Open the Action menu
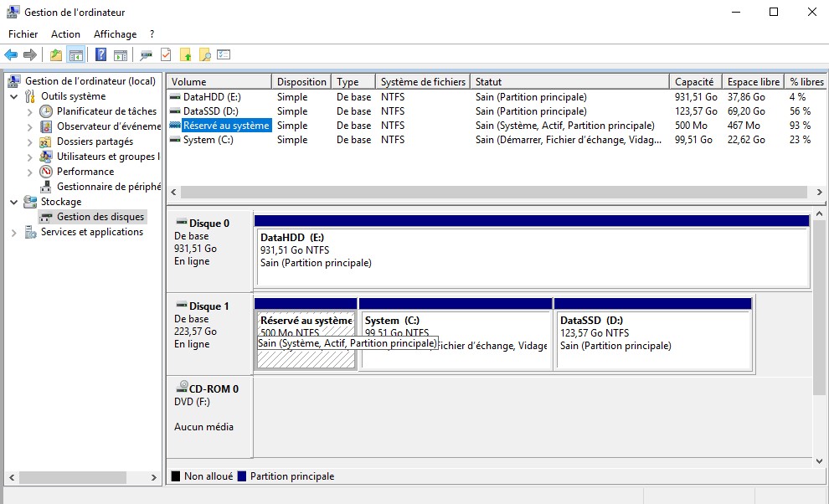The height and width of the screenshot is (504, 829). tap(65, 34)
